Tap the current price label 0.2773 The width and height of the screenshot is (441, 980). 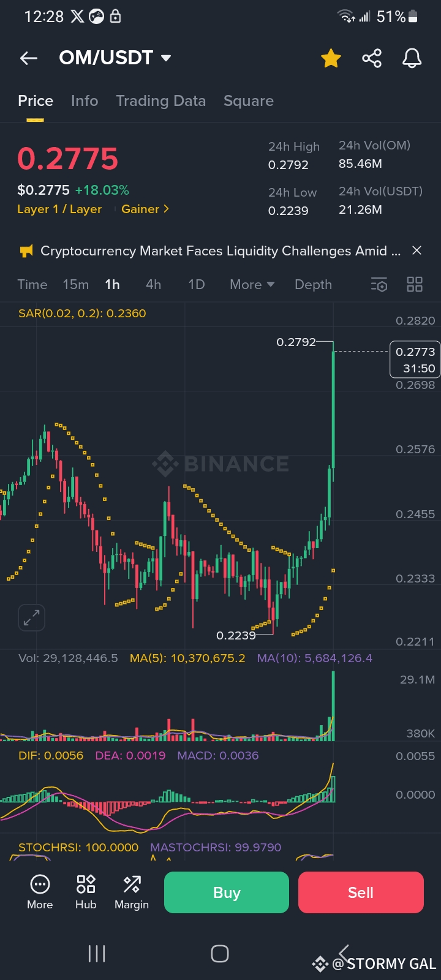point(415,360)
